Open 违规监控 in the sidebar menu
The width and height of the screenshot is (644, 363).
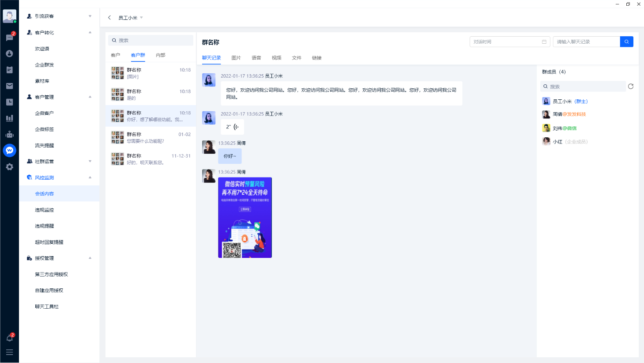click(x=45, y=210)
